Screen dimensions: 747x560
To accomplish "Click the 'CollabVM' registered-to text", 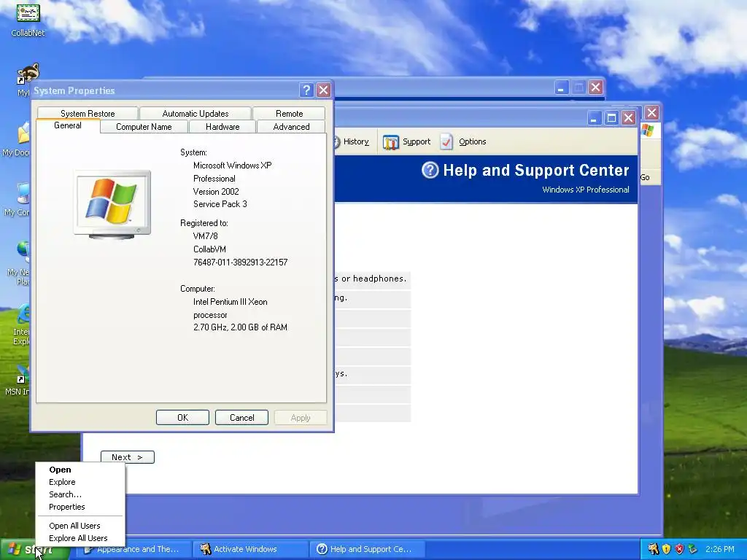I will click(x=209, y=249).
